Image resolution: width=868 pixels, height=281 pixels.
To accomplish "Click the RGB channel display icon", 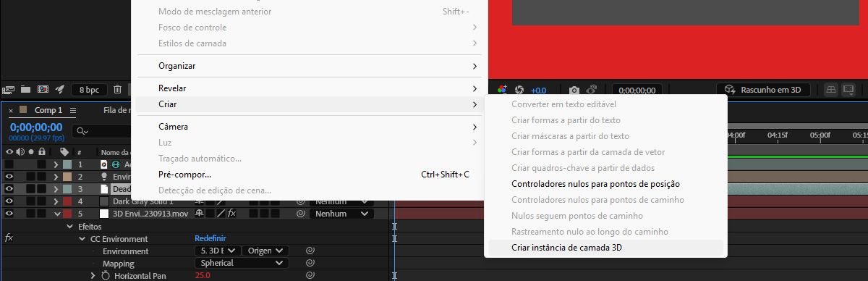I will click(x=502, y=90).
